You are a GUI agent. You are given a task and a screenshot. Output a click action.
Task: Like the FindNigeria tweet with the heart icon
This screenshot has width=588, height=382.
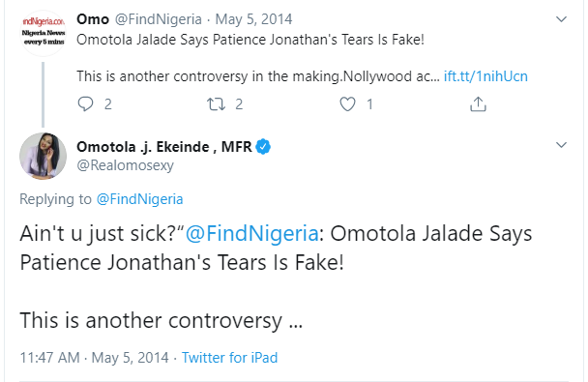(x=347, y=103)
